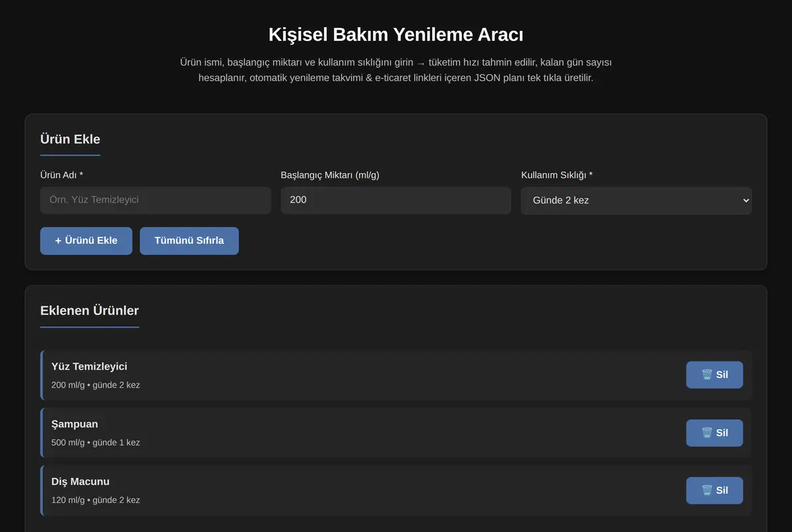Delete Şampuan with its Sil button

(x=715, y=433)
